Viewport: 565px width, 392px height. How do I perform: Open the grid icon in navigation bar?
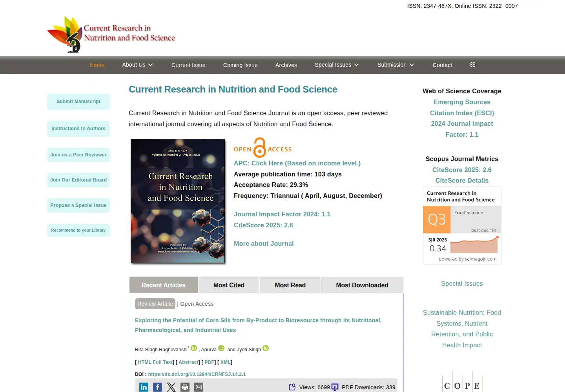tap(473, 65)
